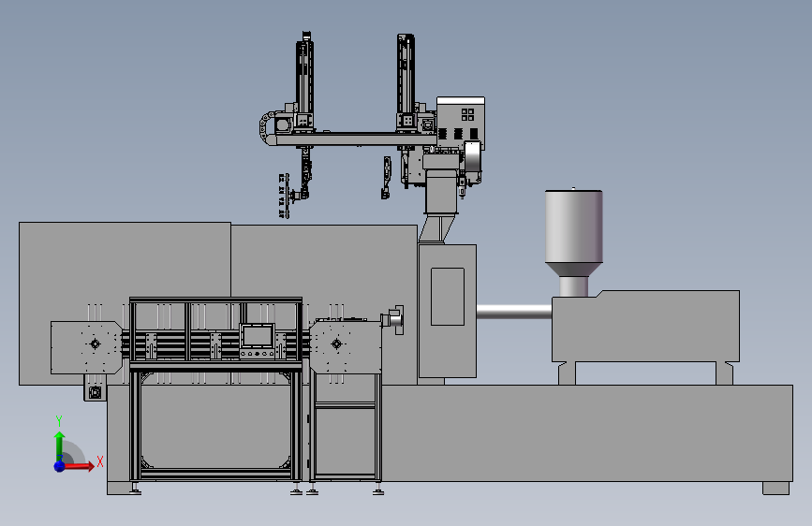
Task: Select the left octagonal conveyor end plate
Action: click(86, 347)
